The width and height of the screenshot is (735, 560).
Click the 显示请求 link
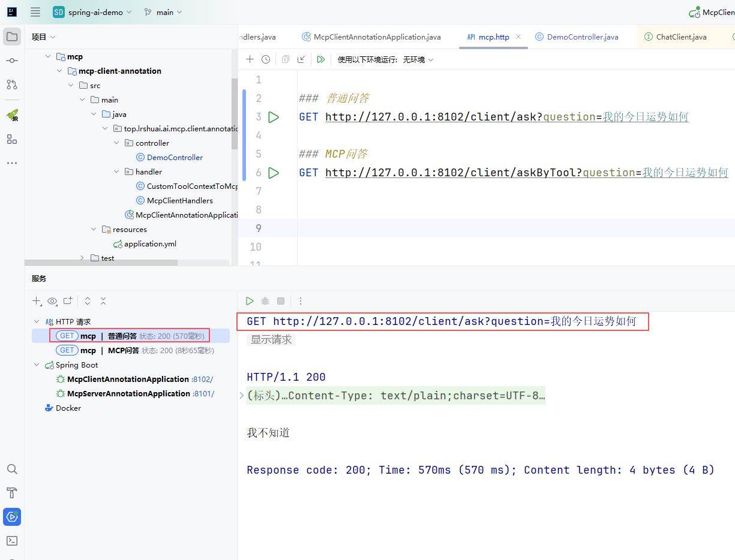click(x=271, y=339)
